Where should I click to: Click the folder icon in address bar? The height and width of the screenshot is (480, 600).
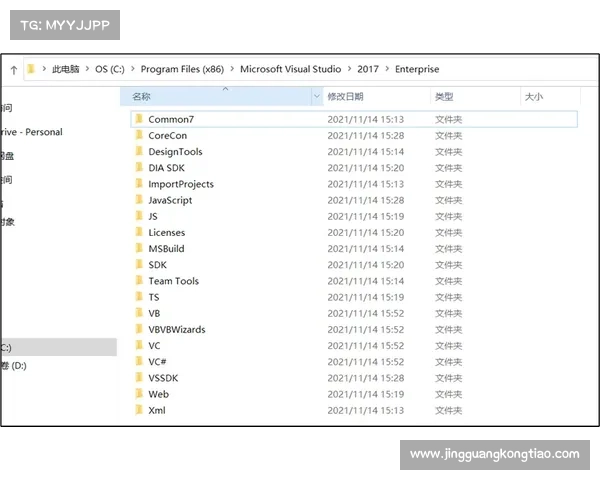point(31,69)
